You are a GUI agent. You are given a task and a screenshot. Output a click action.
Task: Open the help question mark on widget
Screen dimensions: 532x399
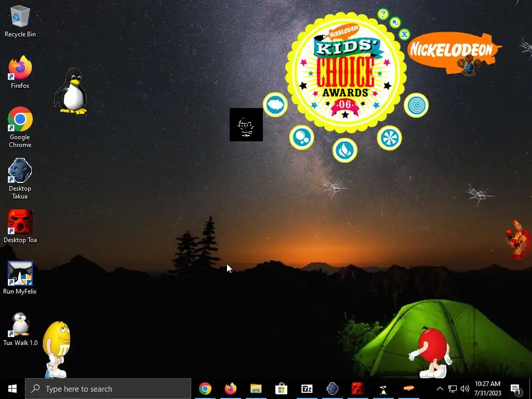click(383, 14)
